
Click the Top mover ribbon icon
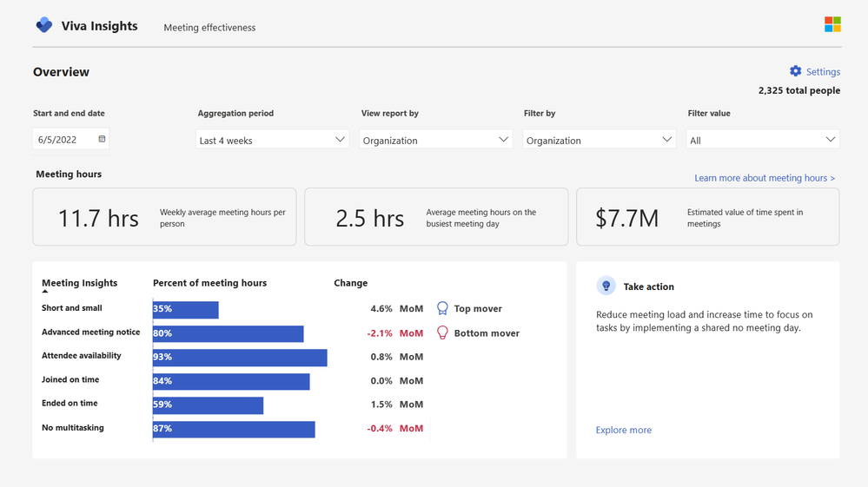(x=442, y=308)
